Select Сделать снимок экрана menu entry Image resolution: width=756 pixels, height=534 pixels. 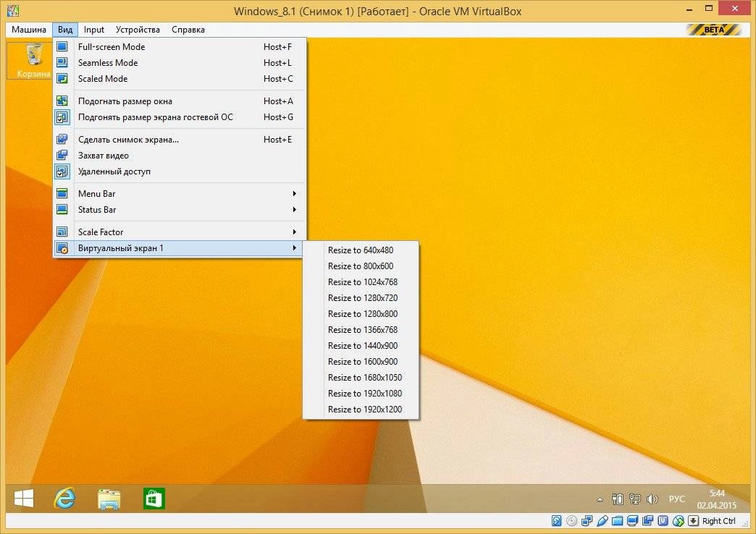coord(180,139)
